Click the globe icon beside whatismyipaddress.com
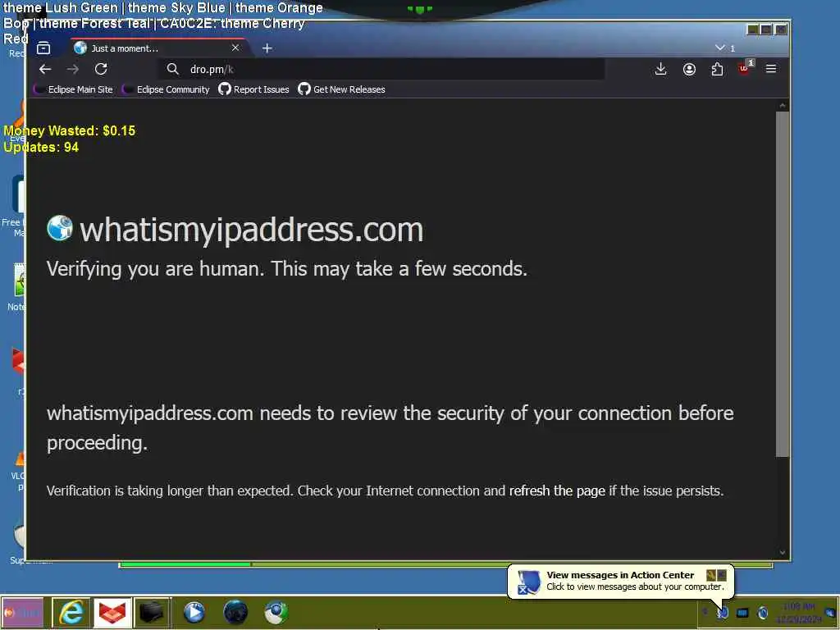Image resolution: width=840 pixels, height=630 pixels. click(x=59, y=228)
